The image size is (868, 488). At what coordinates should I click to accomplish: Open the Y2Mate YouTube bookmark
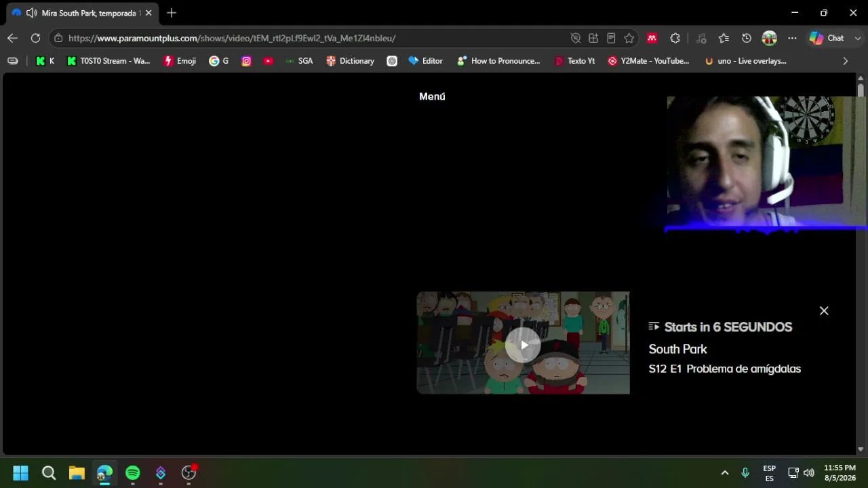(x=648, y=61)
